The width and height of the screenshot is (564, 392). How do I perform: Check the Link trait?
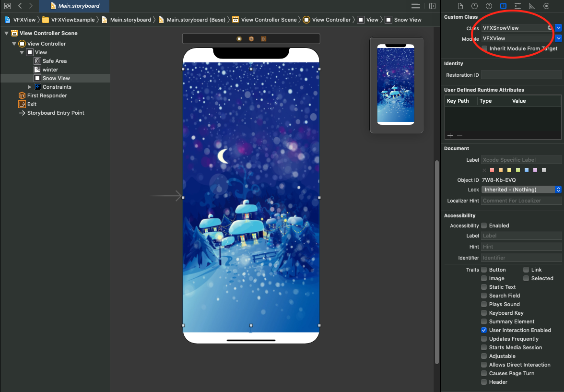(x=526, y=270)
